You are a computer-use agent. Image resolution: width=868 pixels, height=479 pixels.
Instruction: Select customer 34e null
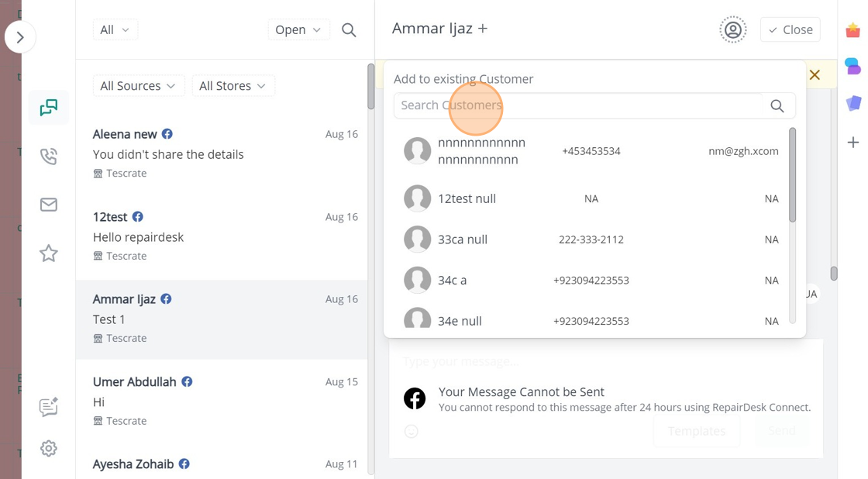591,320
